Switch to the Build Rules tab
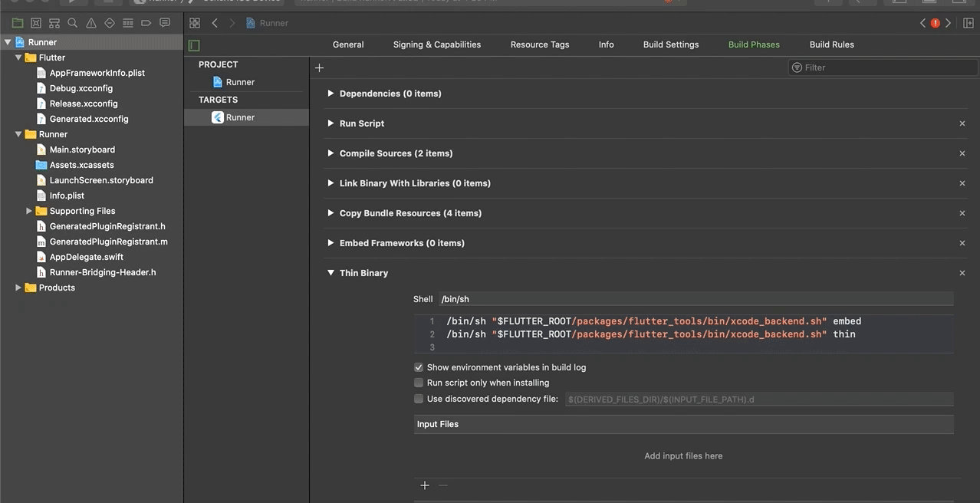This screenshot has width=980, height=503. [832, 44]
